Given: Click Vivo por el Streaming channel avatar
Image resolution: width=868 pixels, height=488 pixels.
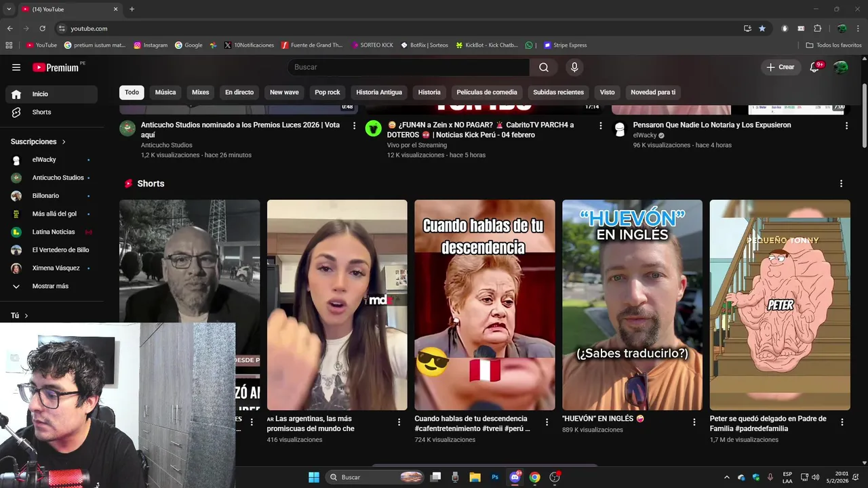Looking at the screenshot, I should tap(374, 129).
